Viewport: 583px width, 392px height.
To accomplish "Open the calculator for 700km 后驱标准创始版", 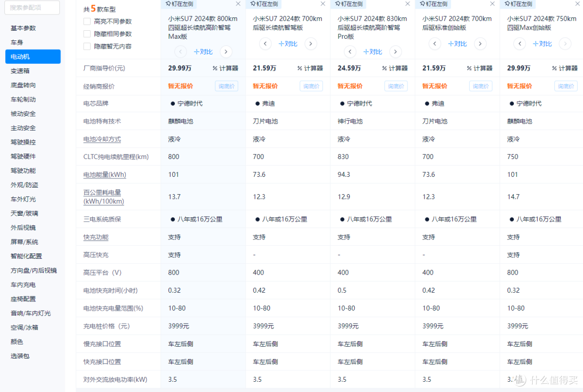I will click(480, 68).
